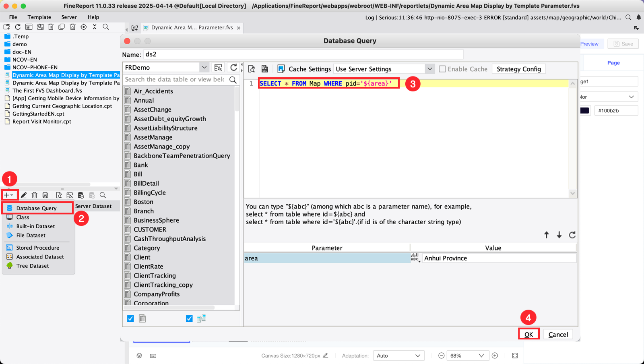The image size is (644, 364).
Task: Click the save-SQL icon above the query editor
Action: pos(265,69)
